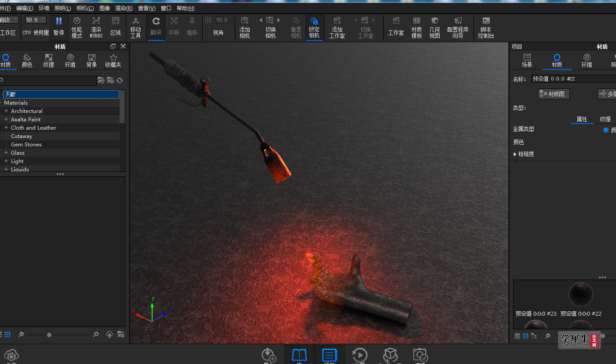The image size is (616, 364).
Task: Switch project material list to list view
Action: [517, 336]
